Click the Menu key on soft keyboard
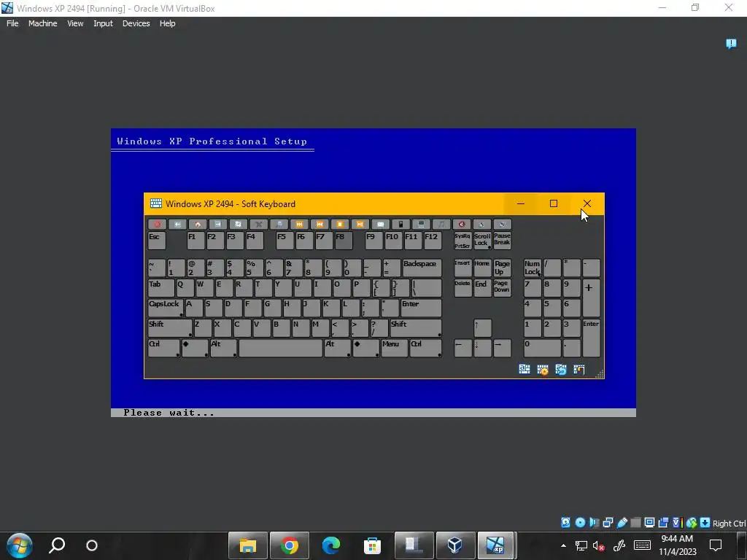Viewport: 747px width, 560px height. coord(395,348)
